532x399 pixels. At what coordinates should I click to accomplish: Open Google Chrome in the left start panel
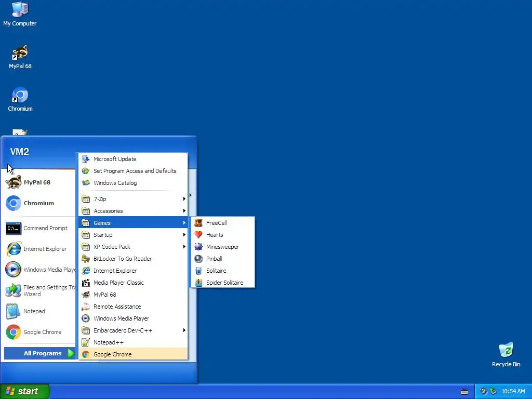39,332
